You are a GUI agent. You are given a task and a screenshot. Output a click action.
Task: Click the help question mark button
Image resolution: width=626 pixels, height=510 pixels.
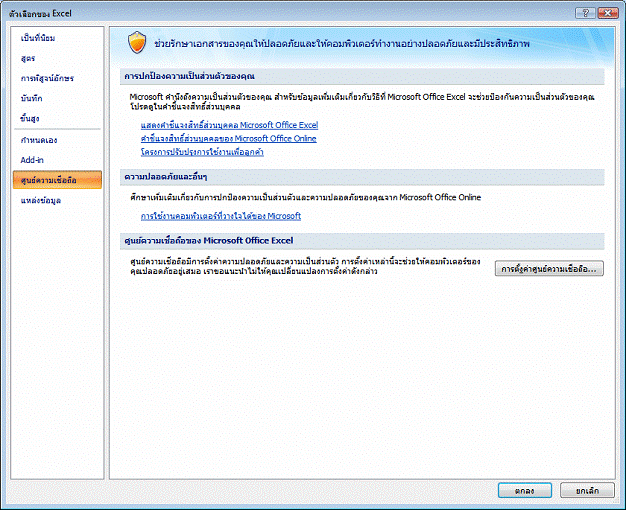tap(585, 13)
